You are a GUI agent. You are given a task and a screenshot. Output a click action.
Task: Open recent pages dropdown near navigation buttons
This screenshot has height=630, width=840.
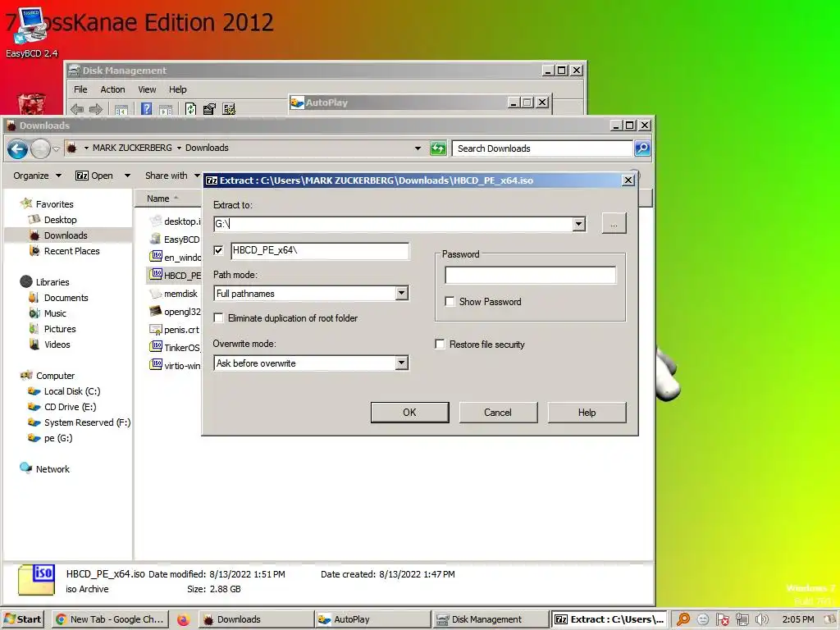point(57,149)
